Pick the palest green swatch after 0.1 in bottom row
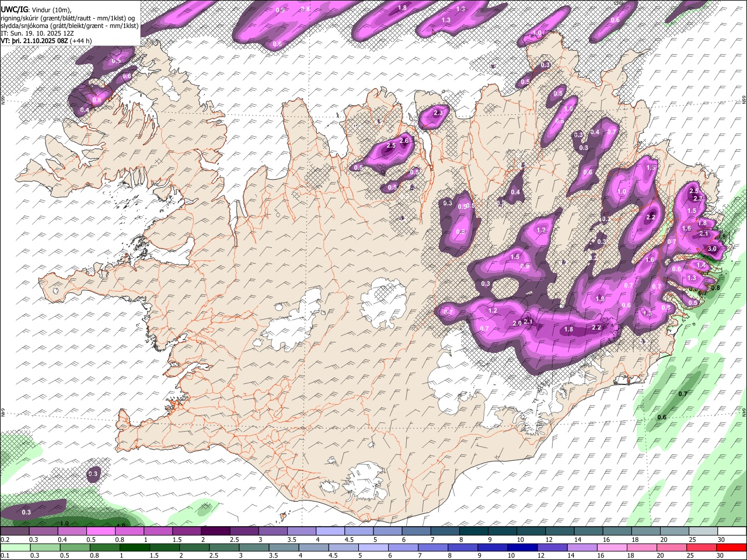Image resolution: width=747 pixels, height=560 pixels. click(x=15, y=548)
